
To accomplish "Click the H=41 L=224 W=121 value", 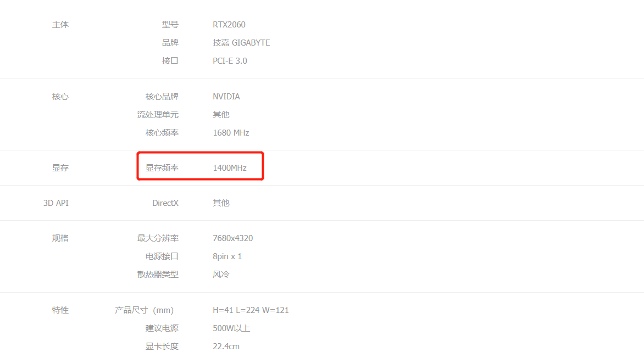I will point(251,310).
